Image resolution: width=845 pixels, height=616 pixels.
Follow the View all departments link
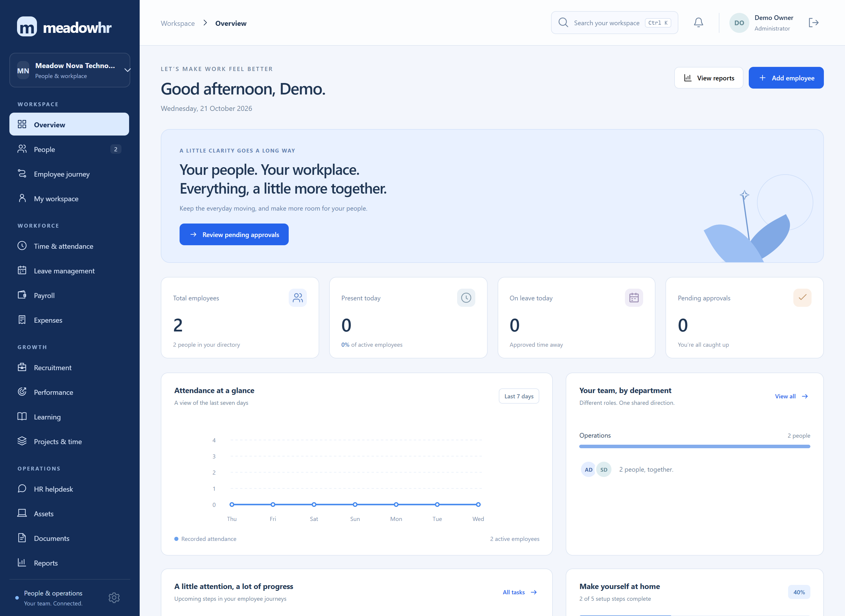pyautogui.click(x=791, y=396)
